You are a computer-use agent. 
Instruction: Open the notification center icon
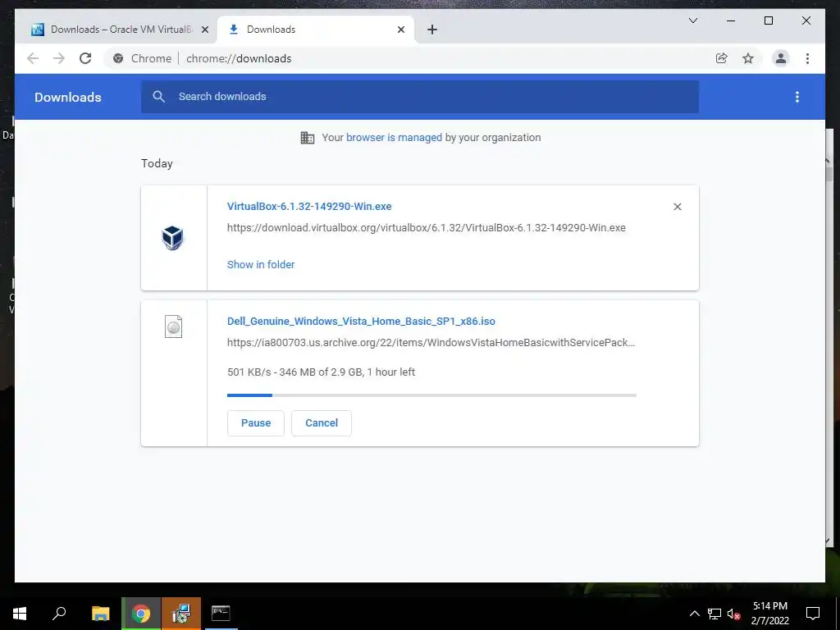pyautogui.click(x=813, y=614)
